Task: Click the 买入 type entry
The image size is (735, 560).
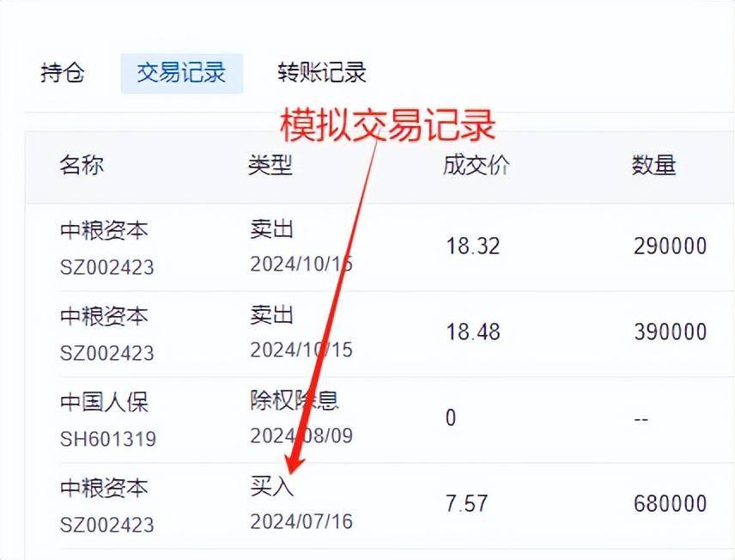Action: click(x=272, y=486)
